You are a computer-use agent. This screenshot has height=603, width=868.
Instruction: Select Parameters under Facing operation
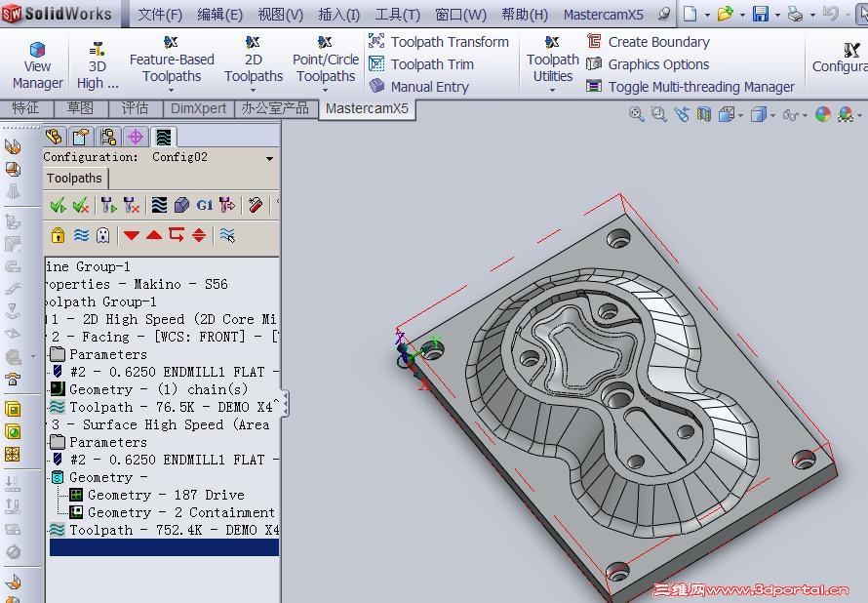point(108,354)
